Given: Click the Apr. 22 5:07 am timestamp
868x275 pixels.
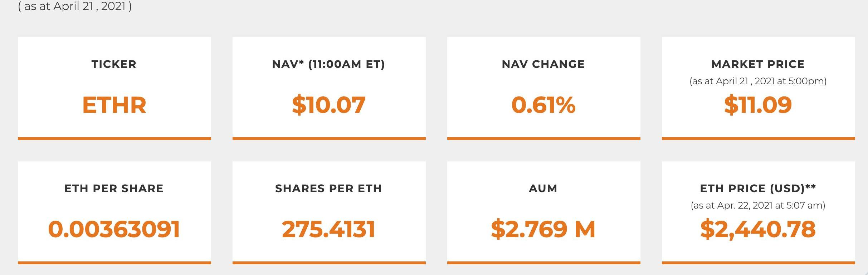Looking at the screenshot, I should click(x=758, y=206).
